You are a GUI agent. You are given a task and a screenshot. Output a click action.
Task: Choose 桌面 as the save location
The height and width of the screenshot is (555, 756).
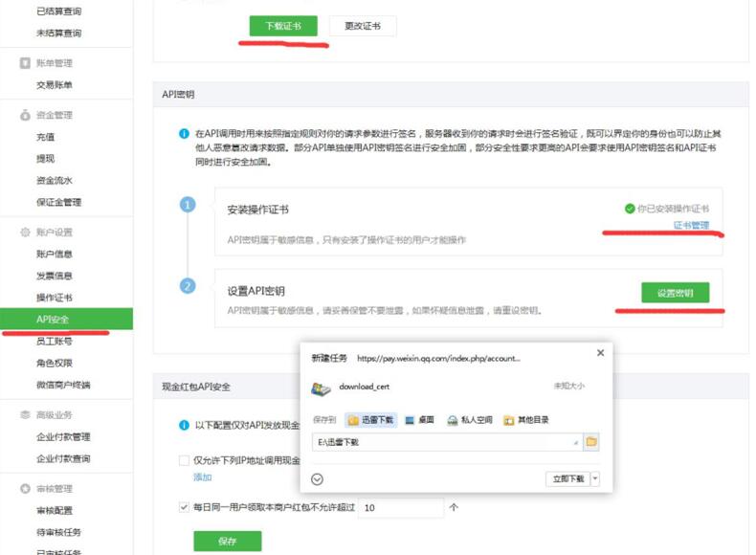tap(420, 420)
